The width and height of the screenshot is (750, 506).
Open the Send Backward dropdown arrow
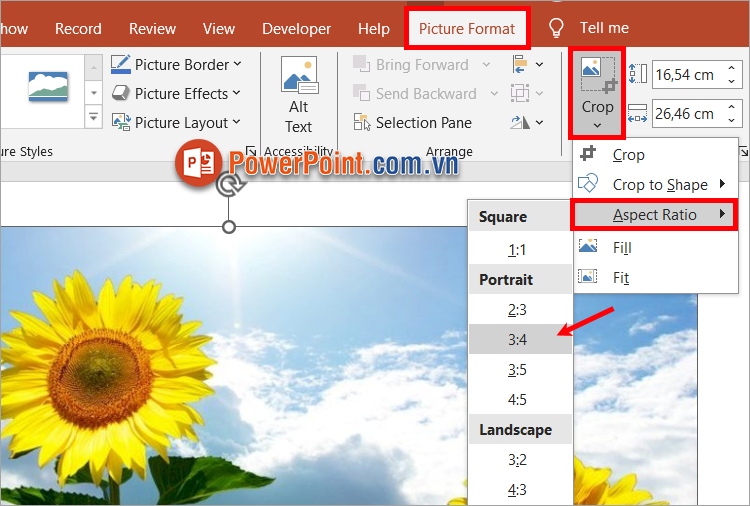(495, 94)
